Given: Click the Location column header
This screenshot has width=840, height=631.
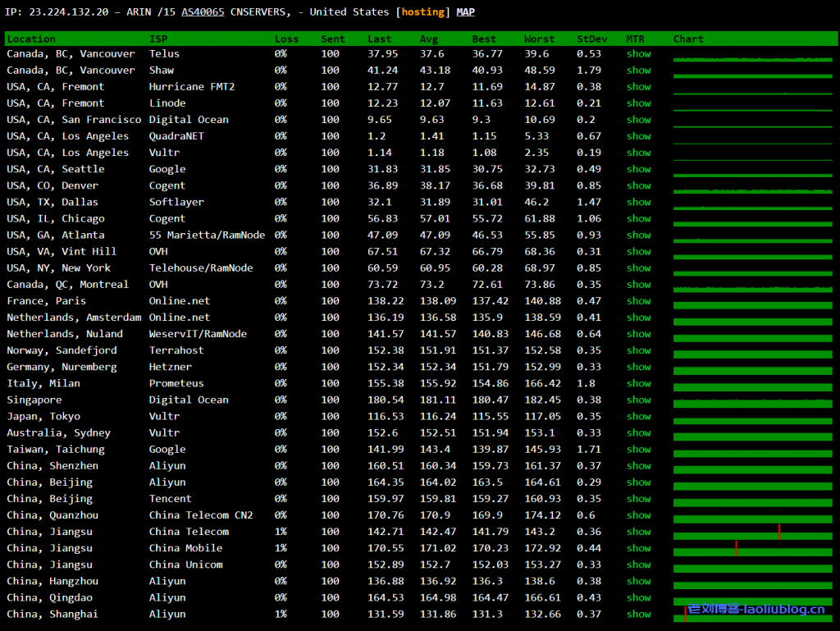Looking at the screenshot, I should click(31, 39).
